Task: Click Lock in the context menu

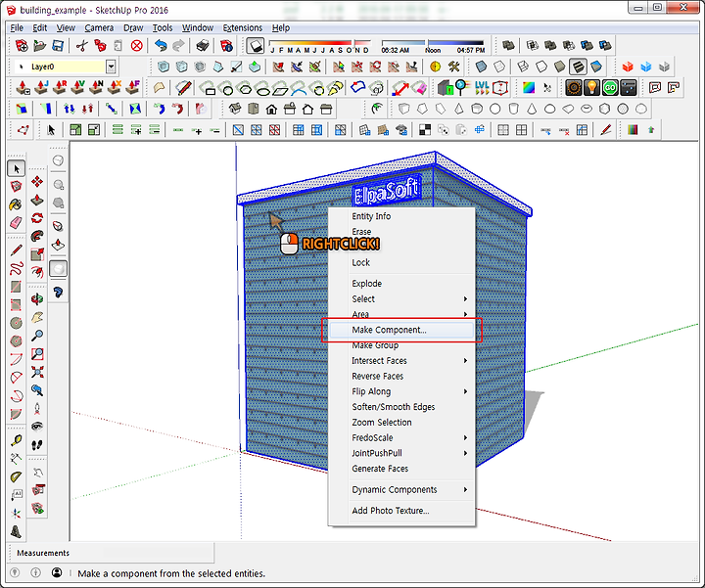Action: click(402, 263)
